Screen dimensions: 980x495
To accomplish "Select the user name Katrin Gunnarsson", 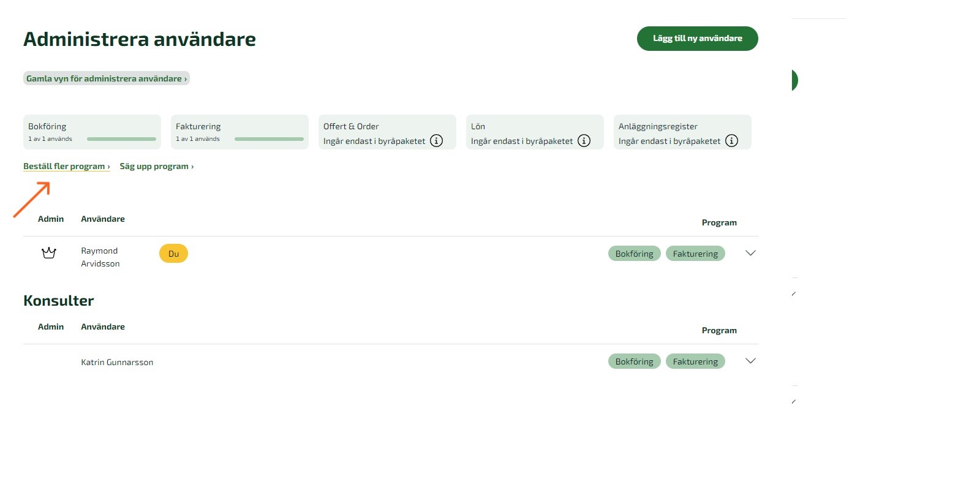I will (x=117, y=362).
